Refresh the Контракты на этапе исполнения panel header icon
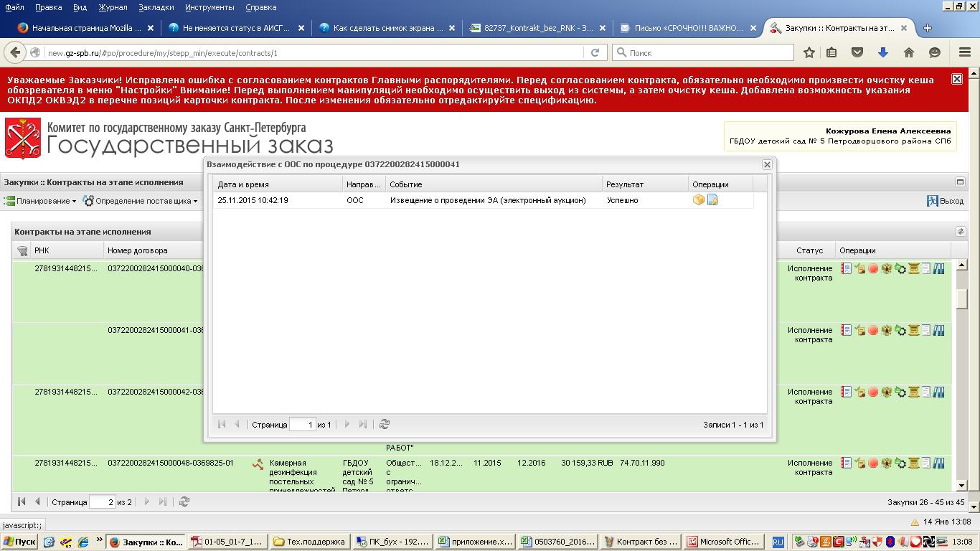The width and height of the screenshot is (980, 551). 961,232
